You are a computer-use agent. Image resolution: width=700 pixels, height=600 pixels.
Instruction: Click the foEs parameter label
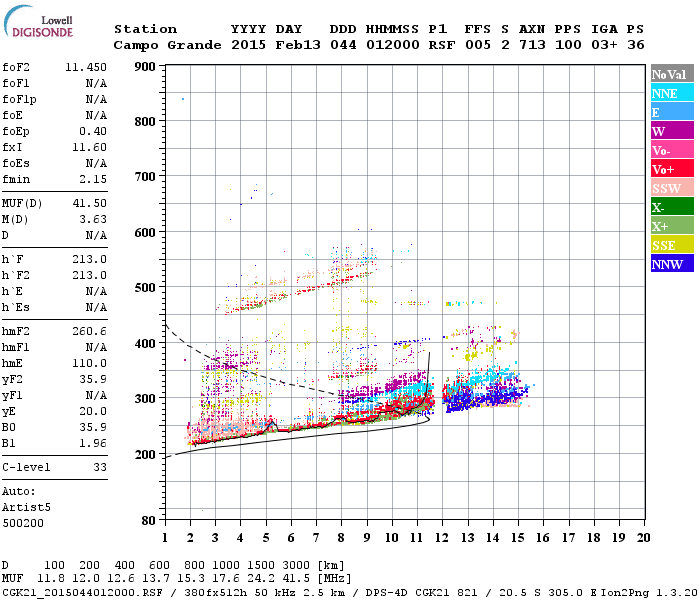pos(16,163)
